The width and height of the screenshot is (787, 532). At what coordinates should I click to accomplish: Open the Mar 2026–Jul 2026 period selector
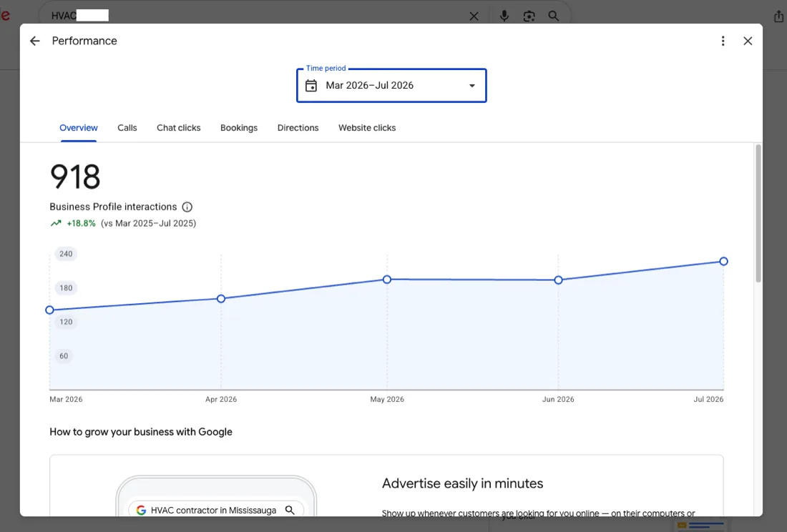point(391,86)
